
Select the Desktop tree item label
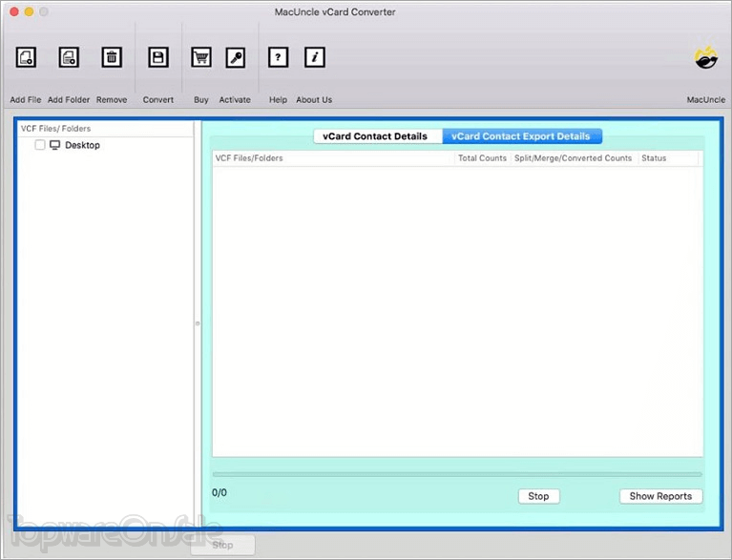(83, 145)
